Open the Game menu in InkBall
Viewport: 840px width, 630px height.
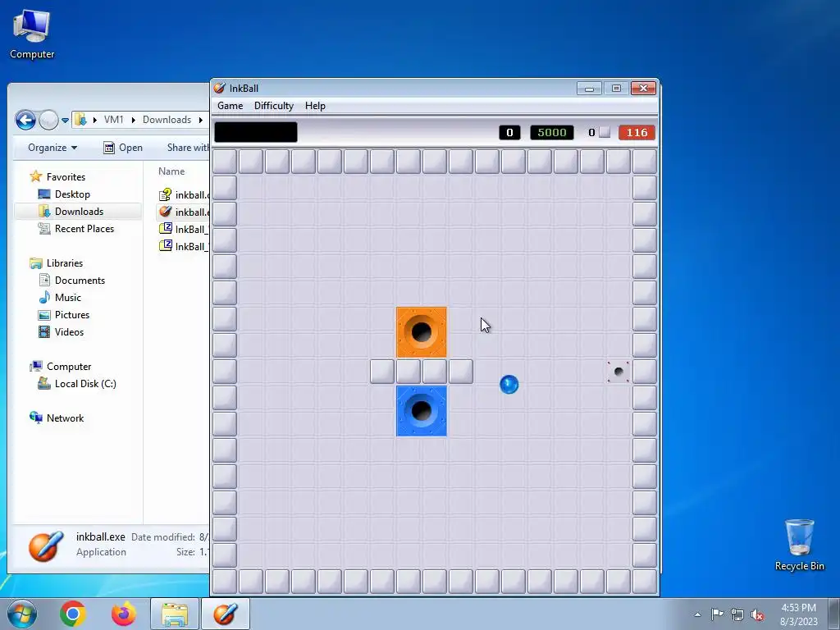coord(230,106)
